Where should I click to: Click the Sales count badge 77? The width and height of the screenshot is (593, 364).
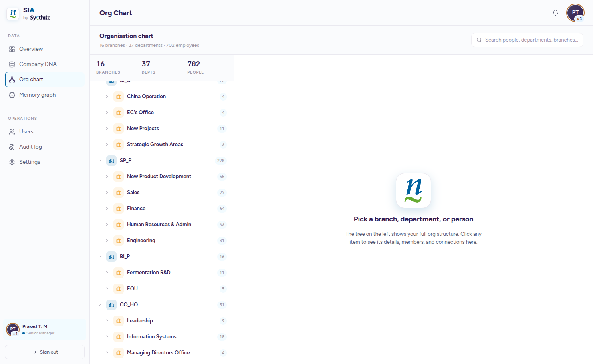click(x=222, y=193)
